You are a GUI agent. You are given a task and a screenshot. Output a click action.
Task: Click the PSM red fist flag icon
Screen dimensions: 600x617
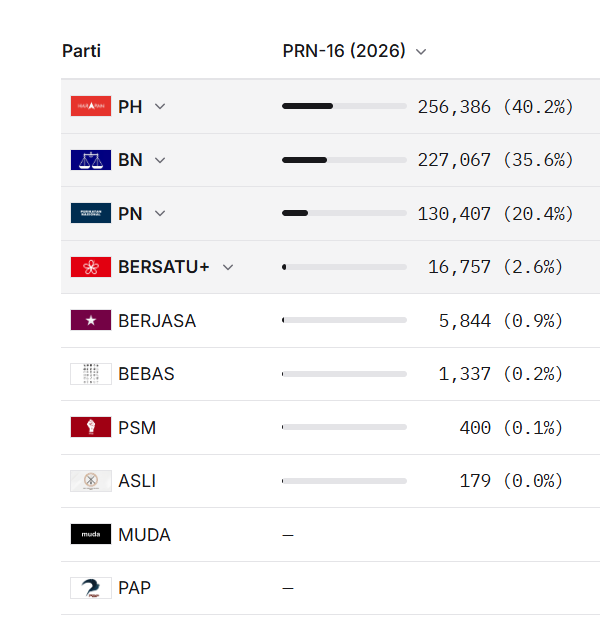tap(91, 427)
